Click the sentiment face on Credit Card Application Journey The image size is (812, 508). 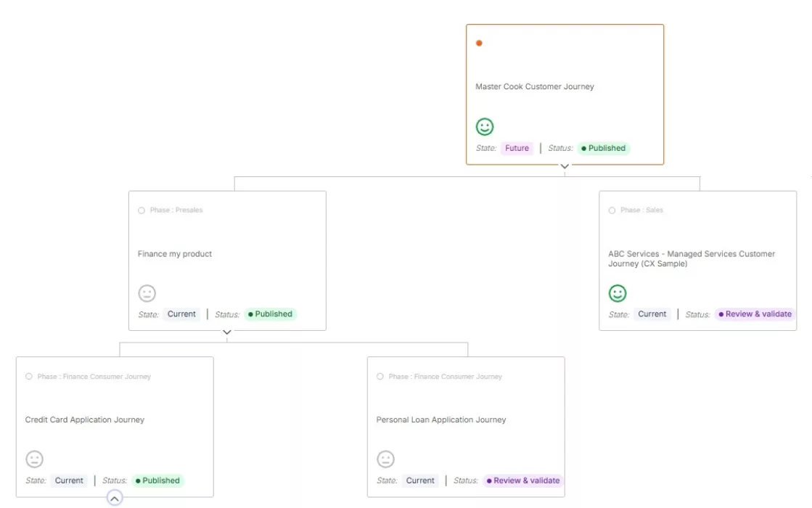[x=34, y=459]
